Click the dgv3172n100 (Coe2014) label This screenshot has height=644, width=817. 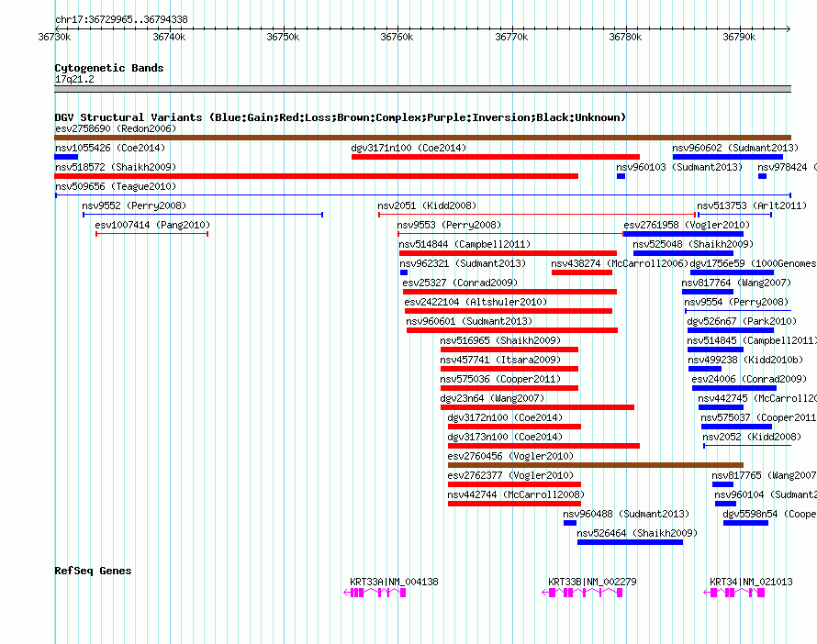pos(505,417)
